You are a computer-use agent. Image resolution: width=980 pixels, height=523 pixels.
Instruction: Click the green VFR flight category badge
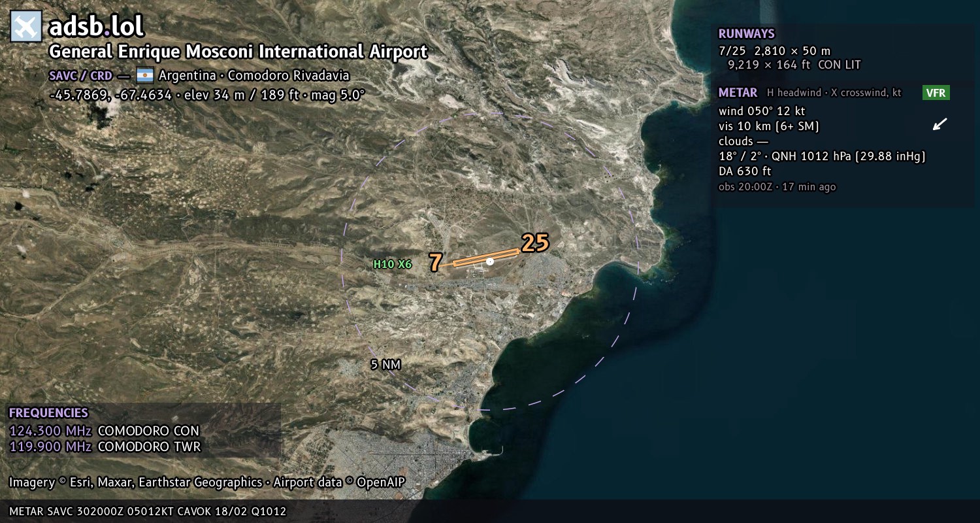[936, 93]
